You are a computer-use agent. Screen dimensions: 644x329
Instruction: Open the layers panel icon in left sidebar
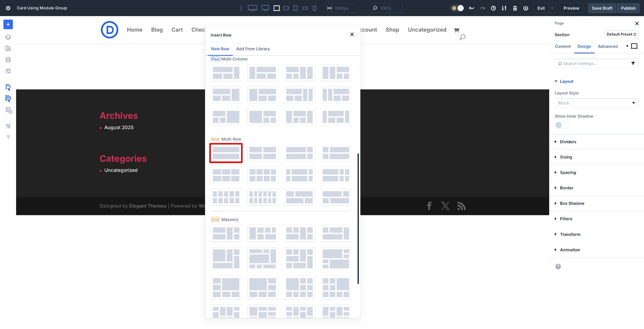tap(8, 37)
